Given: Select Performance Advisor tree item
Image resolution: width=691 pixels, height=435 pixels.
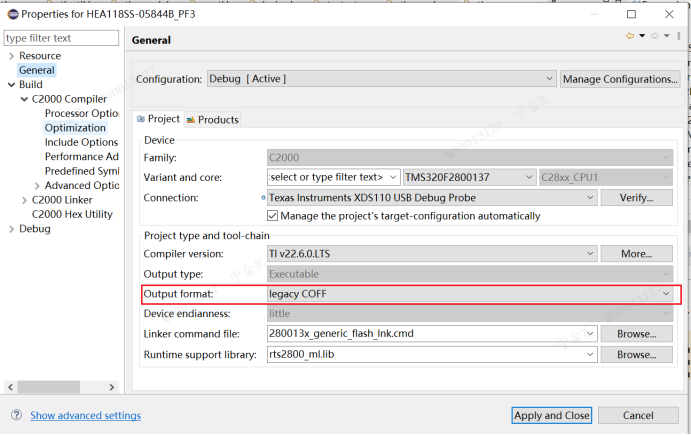Looking at the screenshot, I should (82, 157).
